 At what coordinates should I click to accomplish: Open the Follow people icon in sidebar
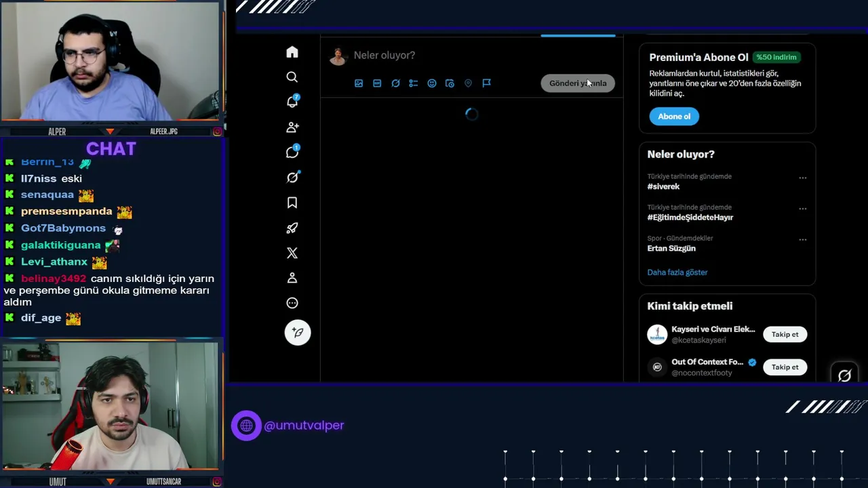(x=292, y=127)
